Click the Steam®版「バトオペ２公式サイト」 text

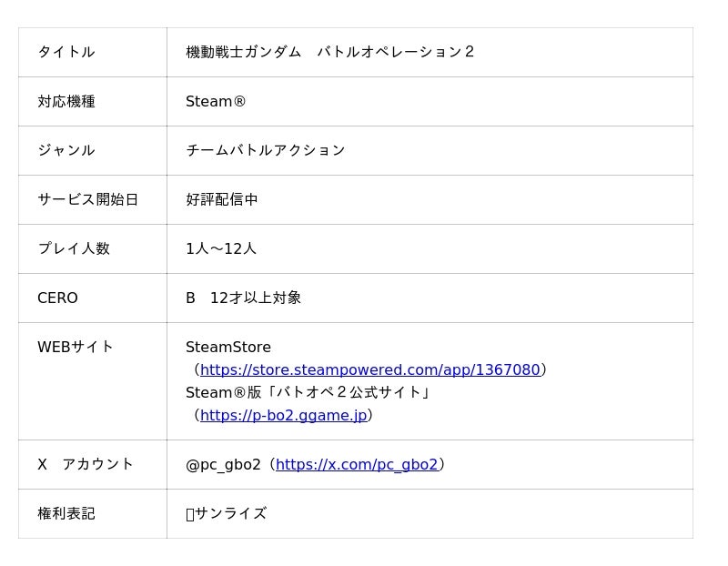(x=308, y=393)
